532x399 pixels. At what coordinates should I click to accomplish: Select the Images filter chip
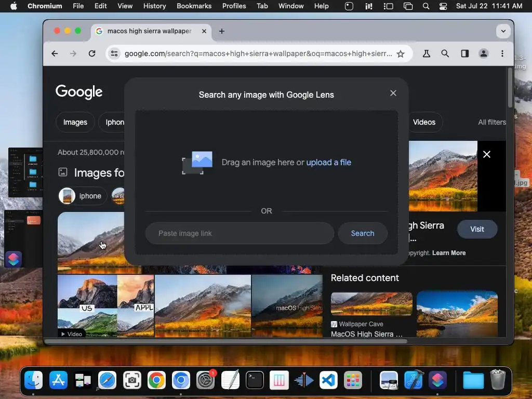click(x=75, y=122)
